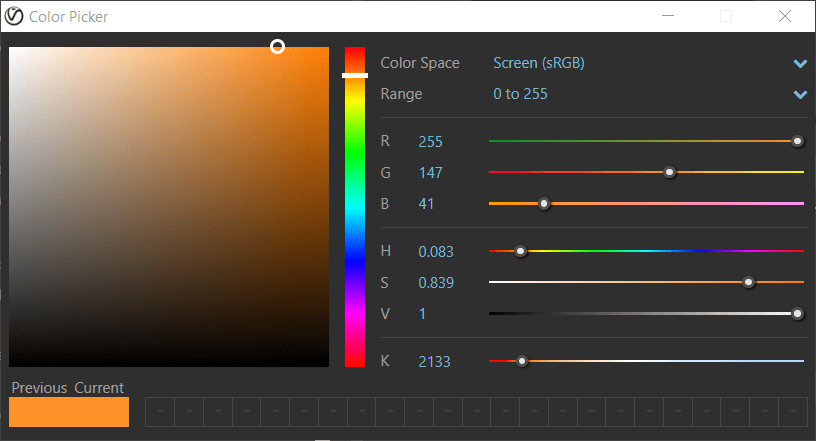Click the Color Space label
Screen dimensions: 816x441
[420, 63]
